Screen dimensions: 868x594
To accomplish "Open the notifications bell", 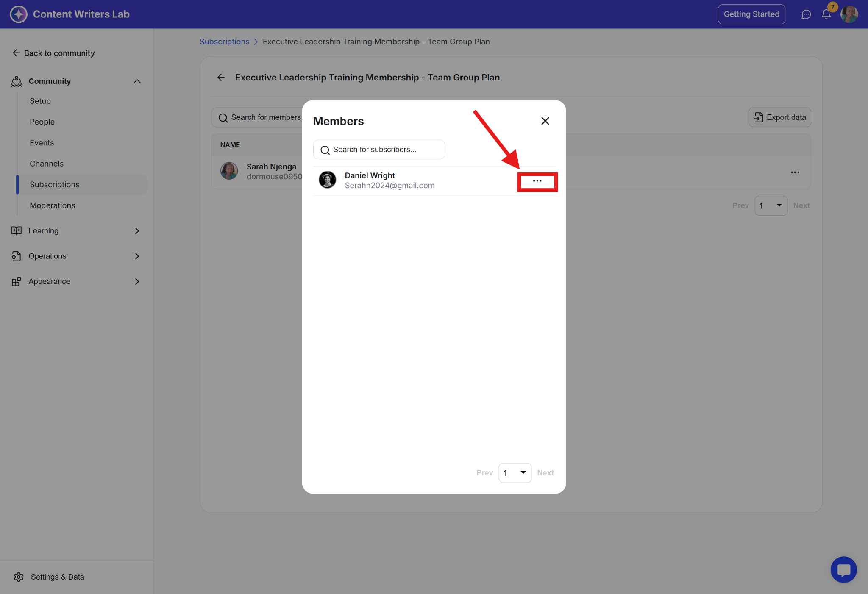I will (826, 14).
